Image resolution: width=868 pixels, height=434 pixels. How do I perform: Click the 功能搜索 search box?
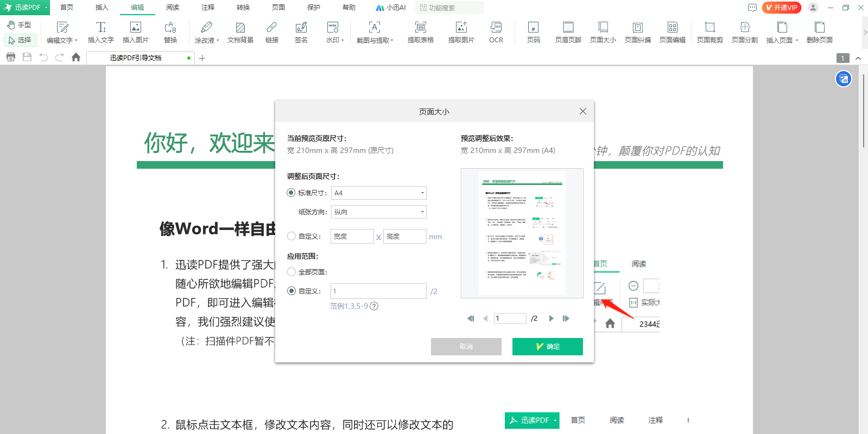[449, 8]
